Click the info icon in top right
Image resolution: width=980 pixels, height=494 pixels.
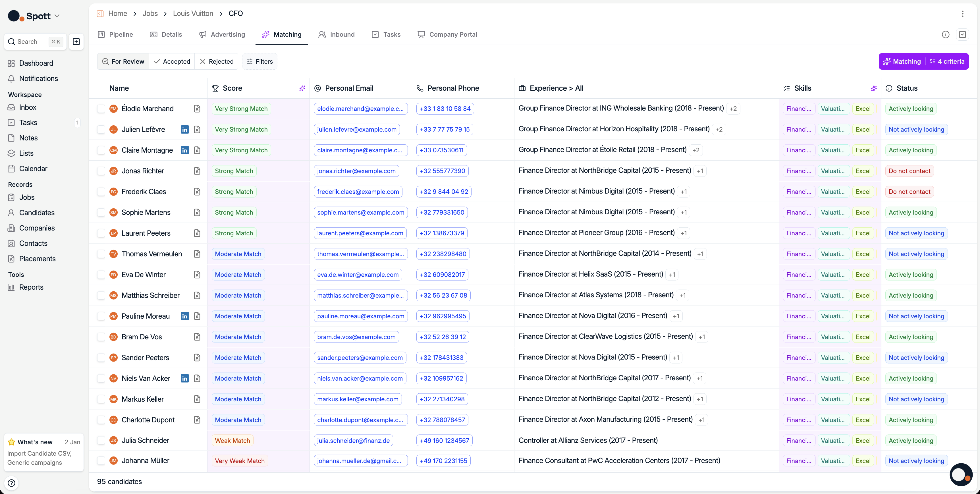click(x=945, y=35)
